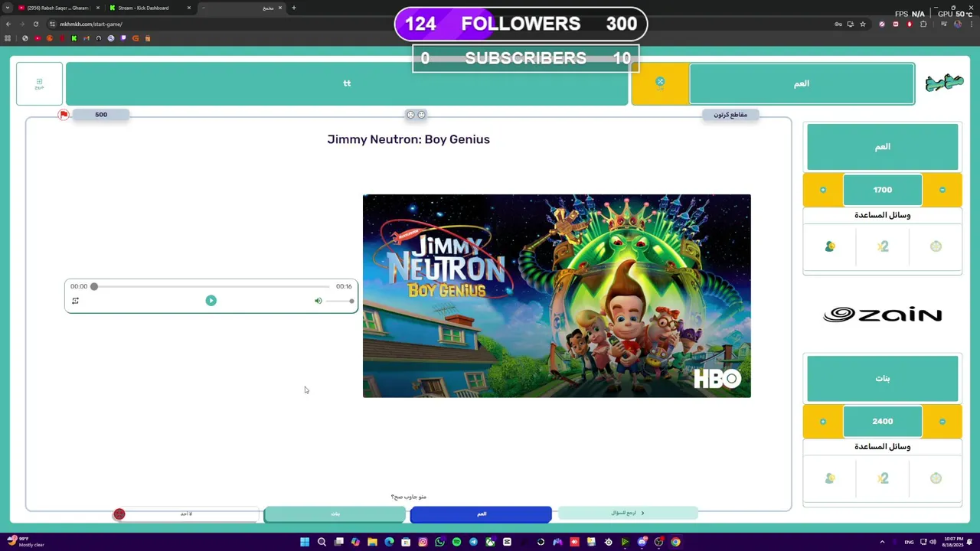Use بنات team's double points x2 helper
Viewport: 980px width, 551px height.
tap(883, 478)
